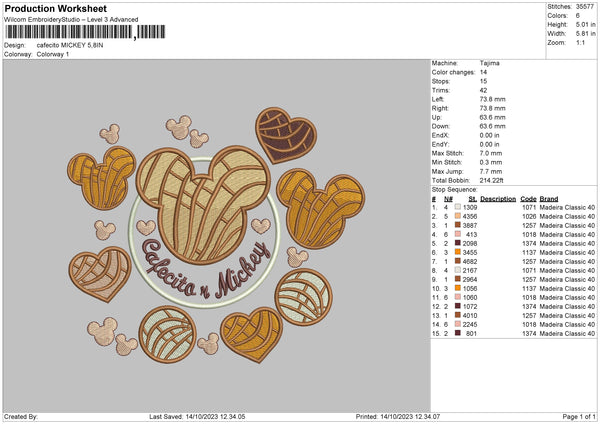
Task: Click the swatch beside 4010 stitches
Action: pyautogui.click(x=458, y=315)
